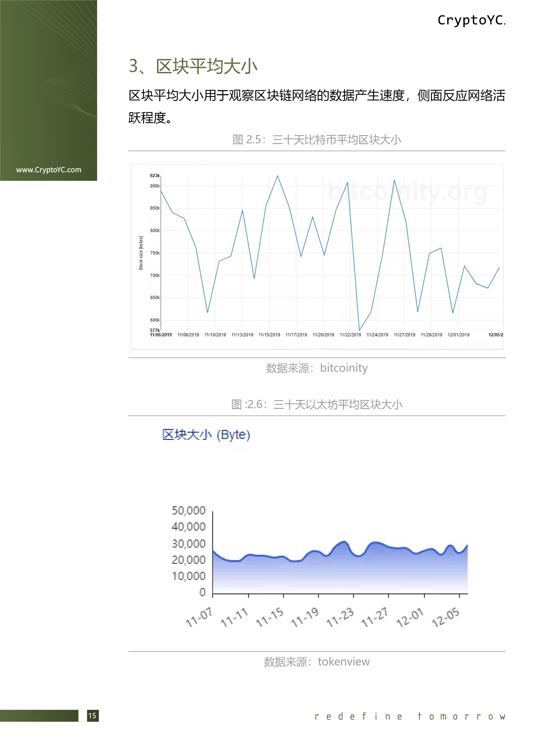Click the redefine tomorrow footer slogan
This screenshot has height=756, width=534.
click(410, 716)
